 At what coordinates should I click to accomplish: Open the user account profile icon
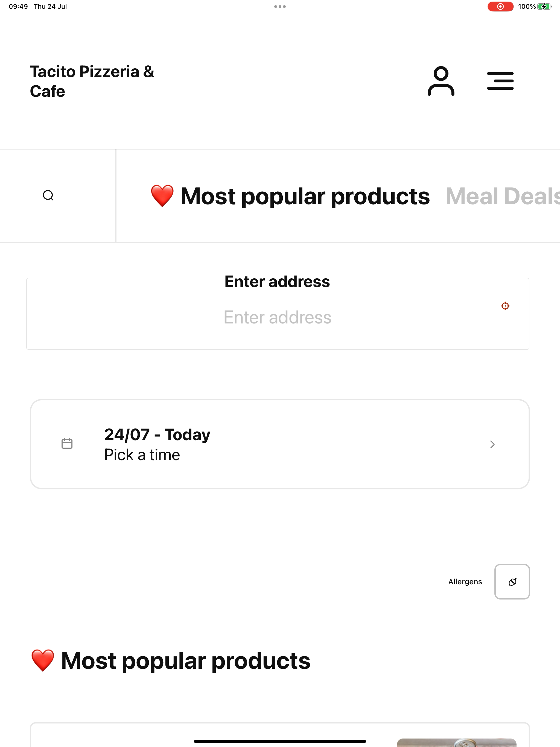[441, 81]
